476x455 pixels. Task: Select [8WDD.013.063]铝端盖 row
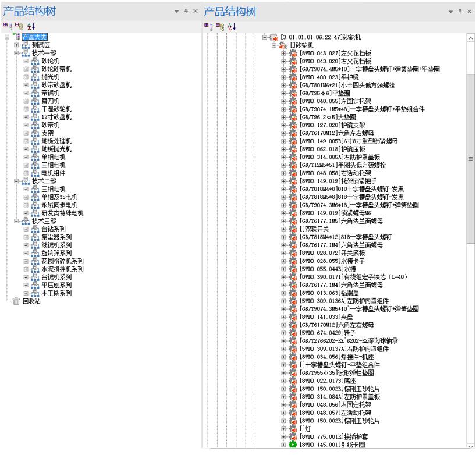click(329, 293)
